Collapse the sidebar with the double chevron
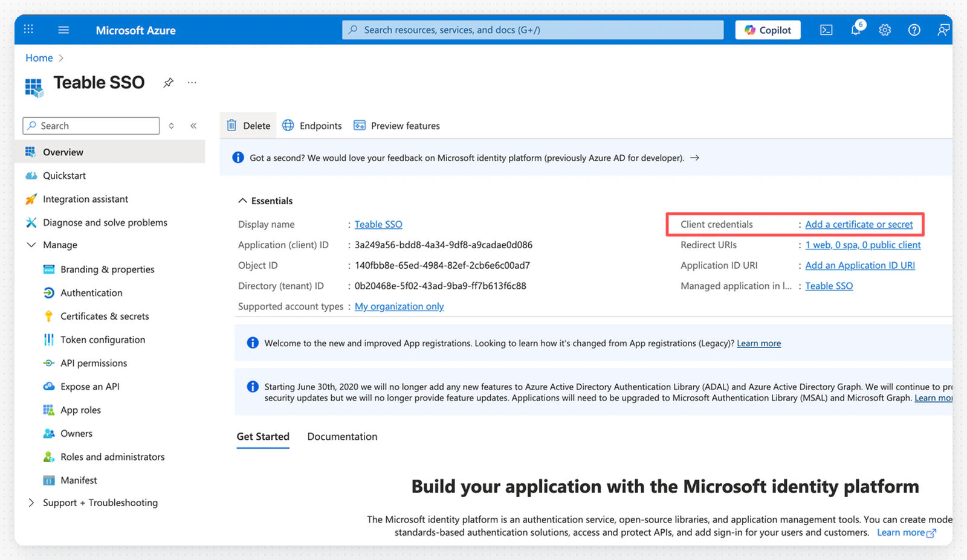This screenshot has width=967, height=560. 193,126
